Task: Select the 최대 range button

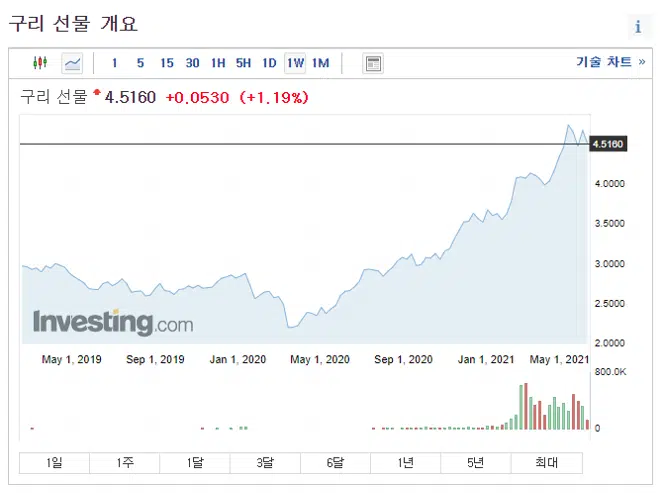Action: [x=547, y=463]
